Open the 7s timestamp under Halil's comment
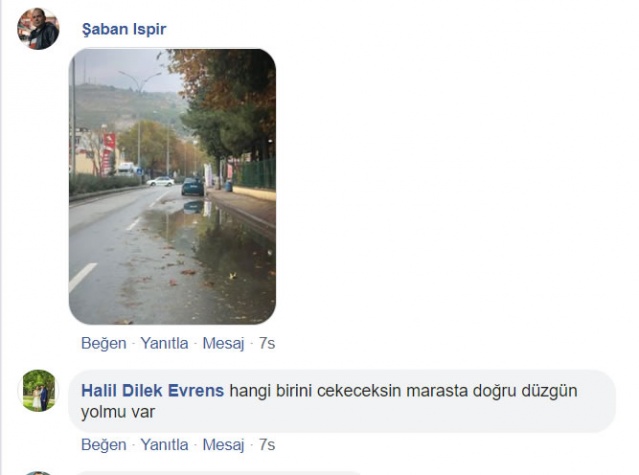The width and height of the screenshot is (639, 475). 267,444
